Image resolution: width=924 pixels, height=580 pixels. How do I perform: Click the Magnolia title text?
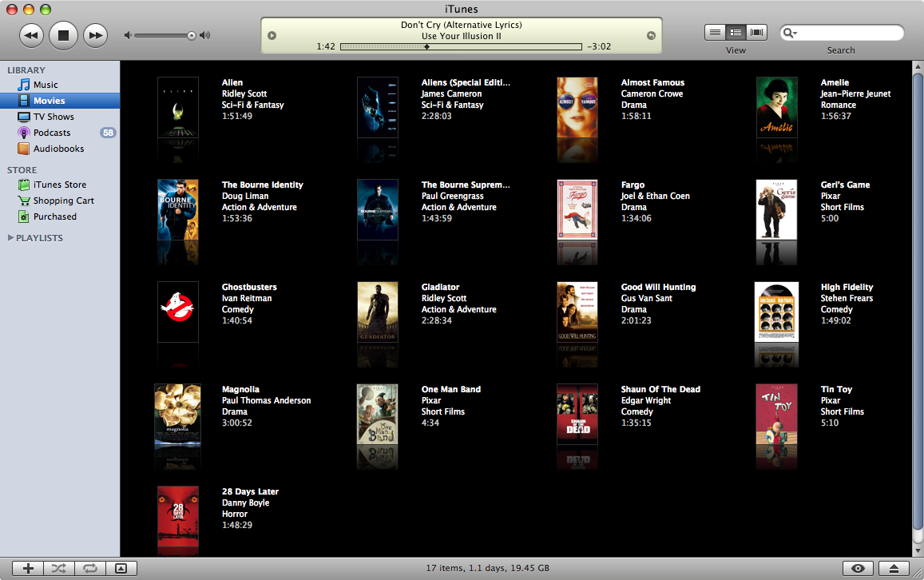click(x=240, y=389)
